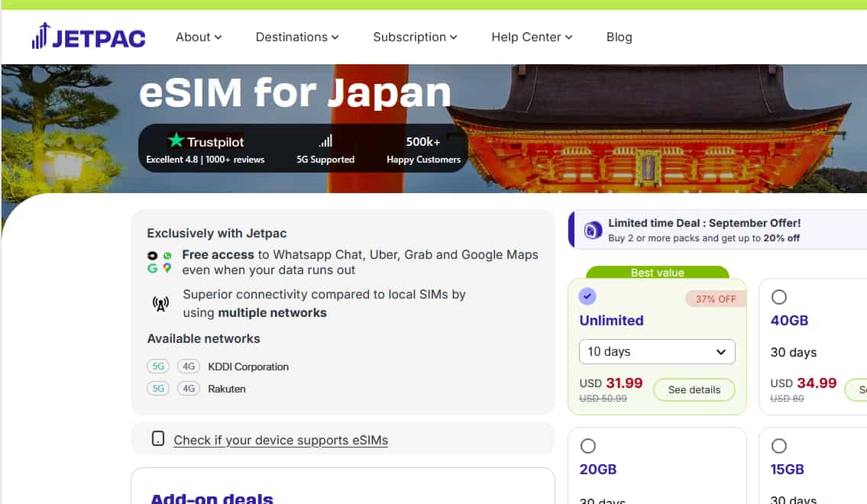
Task: Click the Limited time Deal banner
Action: point(718,230)
